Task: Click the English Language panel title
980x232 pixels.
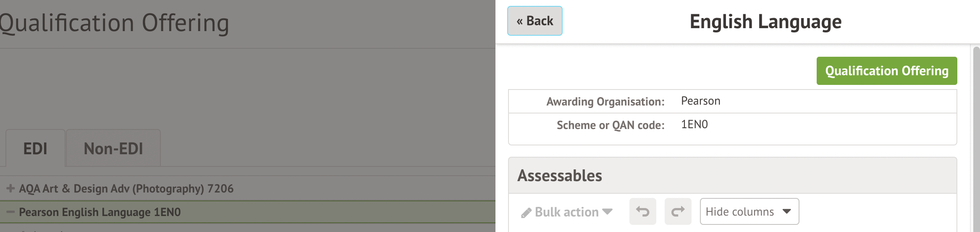Action: coord(765,22)
